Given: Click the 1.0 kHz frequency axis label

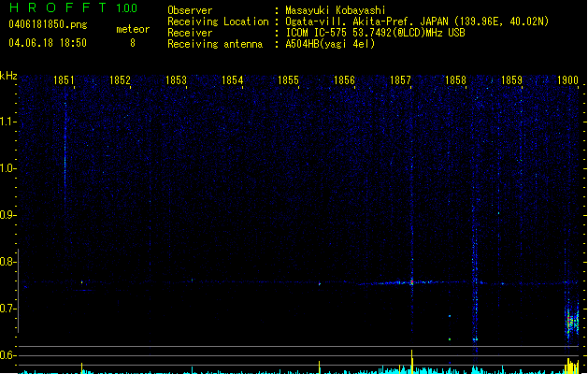Looking at the screenshot, I should (x=7, y=168).
